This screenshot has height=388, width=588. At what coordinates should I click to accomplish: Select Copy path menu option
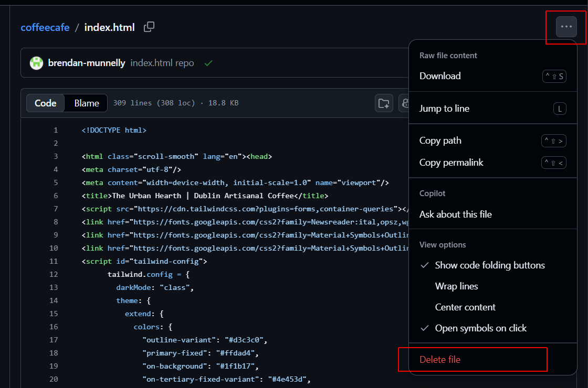(493, 141)
